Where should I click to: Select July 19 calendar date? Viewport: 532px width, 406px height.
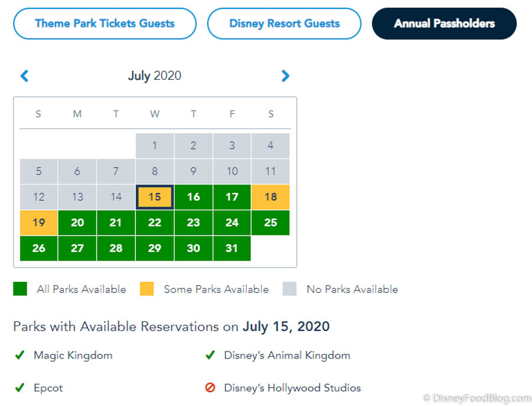point(39,223)
